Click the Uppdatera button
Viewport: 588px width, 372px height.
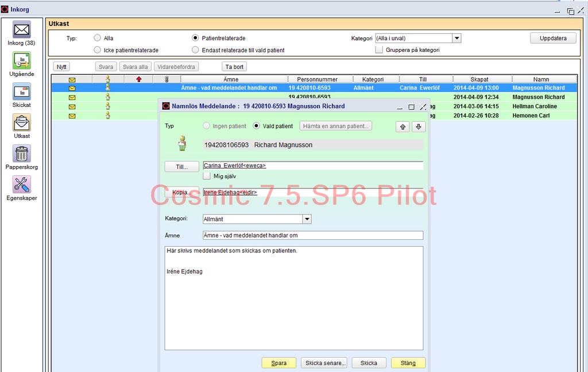[x=553, y=39]
